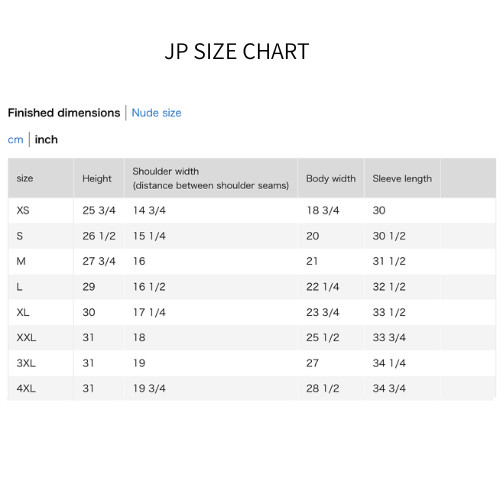Select the 4XL size row label
The image size is (500, 500).
(26, 388)
